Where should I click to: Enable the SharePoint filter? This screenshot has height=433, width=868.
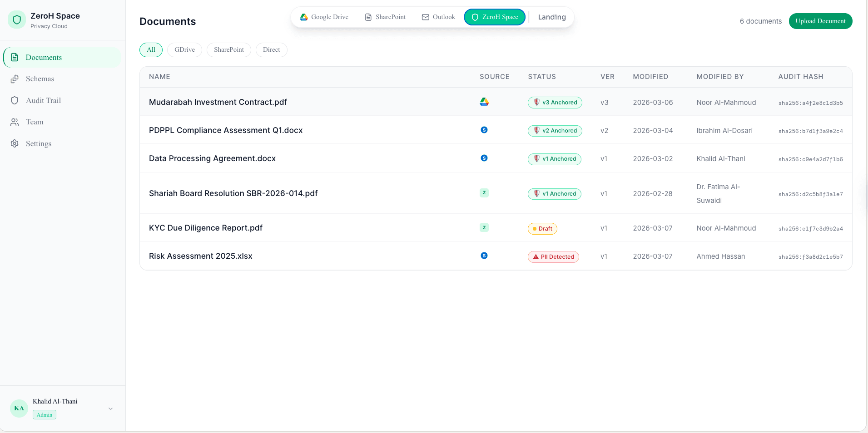[x=228, y=49]
